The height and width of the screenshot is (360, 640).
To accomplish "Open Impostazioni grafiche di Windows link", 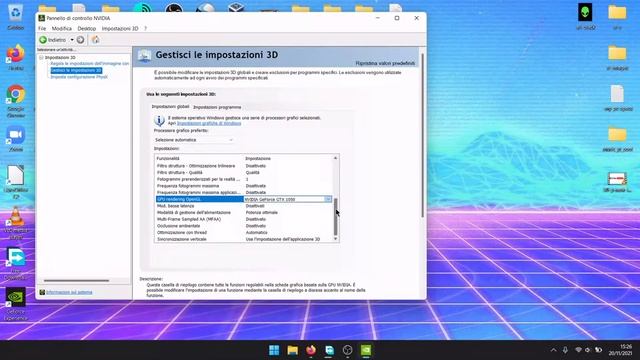I will [x=209, y=123].
